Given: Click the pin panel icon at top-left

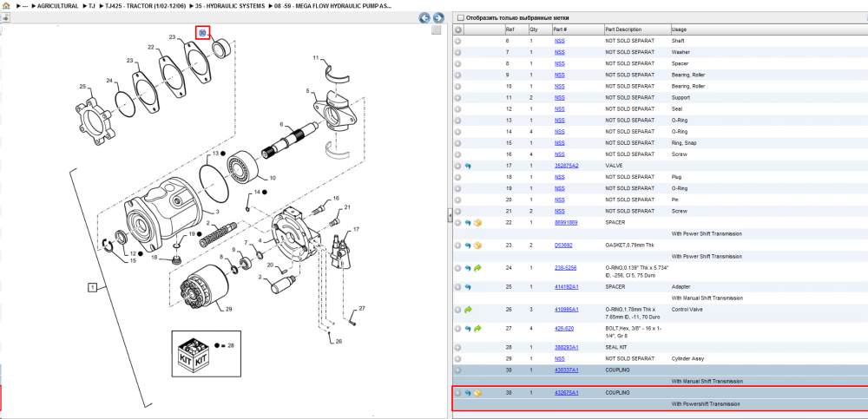Looking at the screenshot, I should point(5,17).
